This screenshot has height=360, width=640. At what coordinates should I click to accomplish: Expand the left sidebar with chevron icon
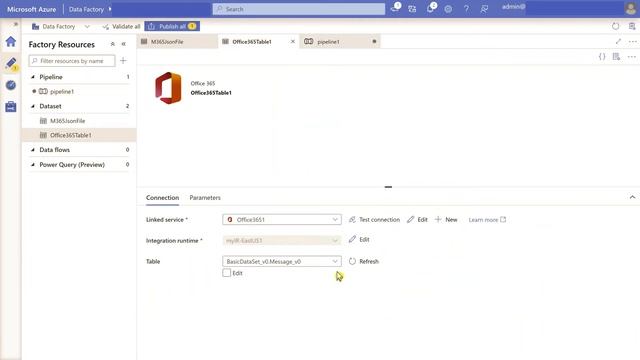click(x=16, y=24)
